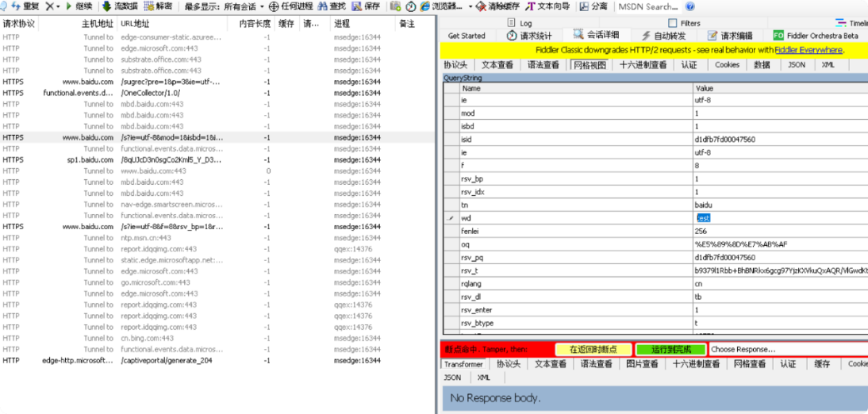Open the 请求统计 statistics tab
The width and height of the screenshot is (868, 414).
point(529,36)
